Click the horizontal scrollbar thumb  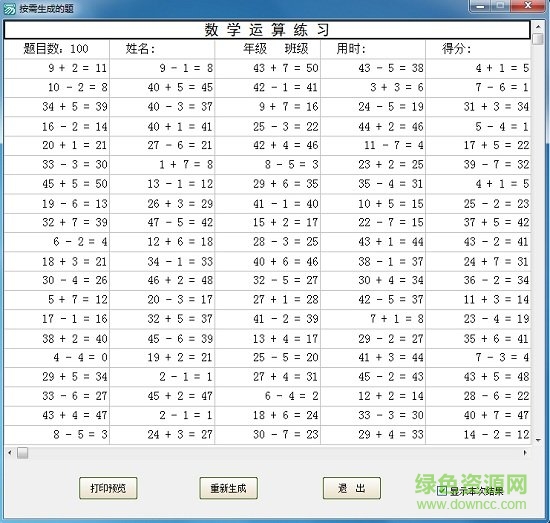pos(22,452)
